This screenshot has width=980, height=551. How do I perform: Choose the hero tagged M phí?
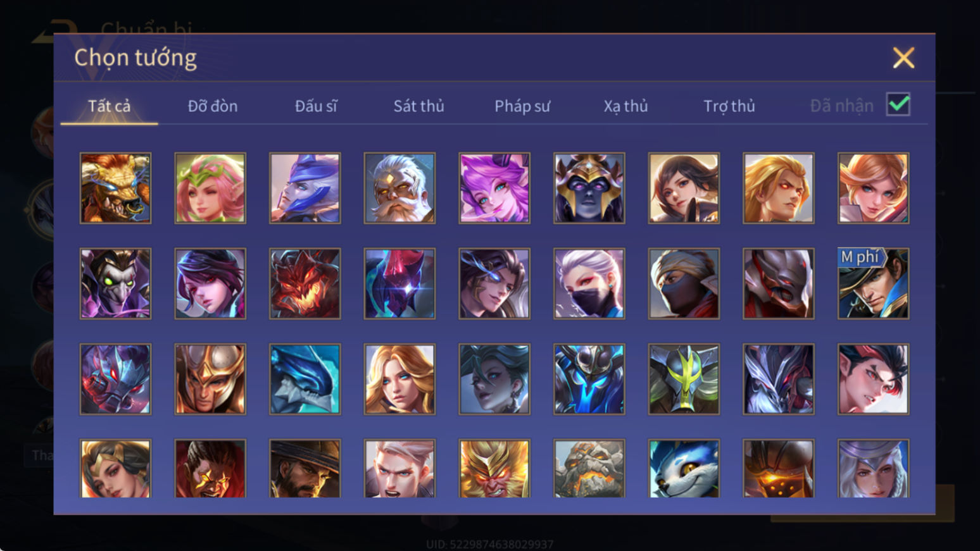point(873,283)
